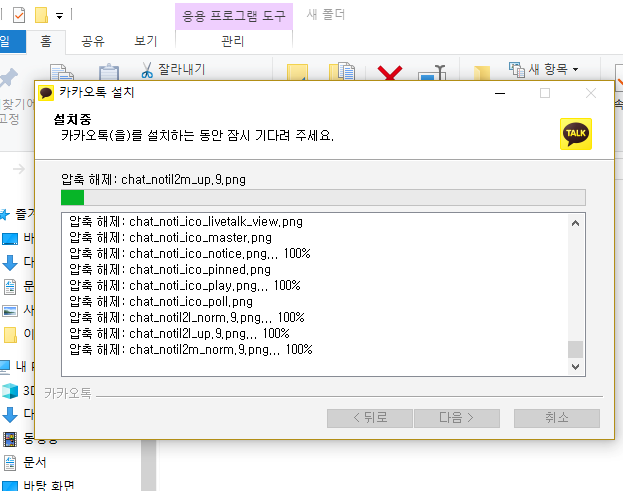Click the 다음 next button in installer
Viewport: 623px width, 491px height.
pyautogui.click(x=457, y=418)
